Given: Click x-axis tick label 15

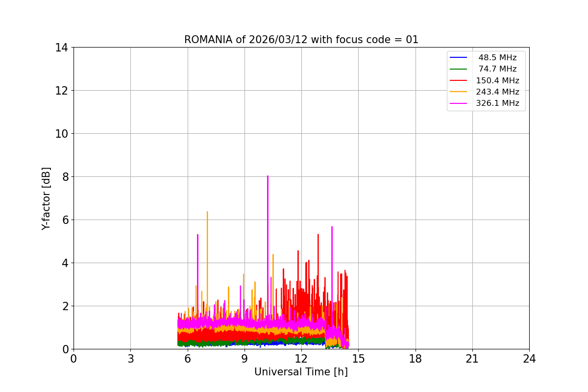Looking at the screenshot, I should (x=358, y=359).
